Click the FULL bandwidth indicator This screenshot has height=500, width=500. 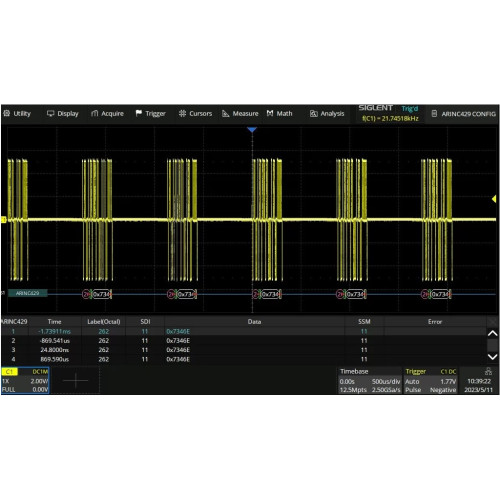9,389
